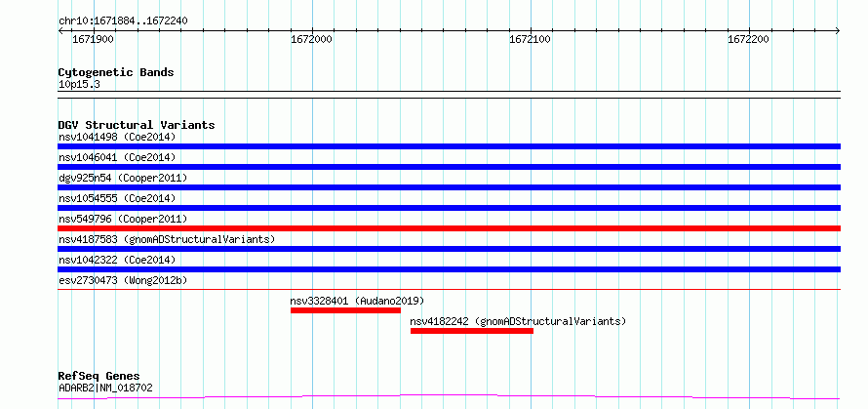Open variant nsv1046041 (Coe2014) label
The height and width of the screenshot is (409, 868).
coord(117,157)
